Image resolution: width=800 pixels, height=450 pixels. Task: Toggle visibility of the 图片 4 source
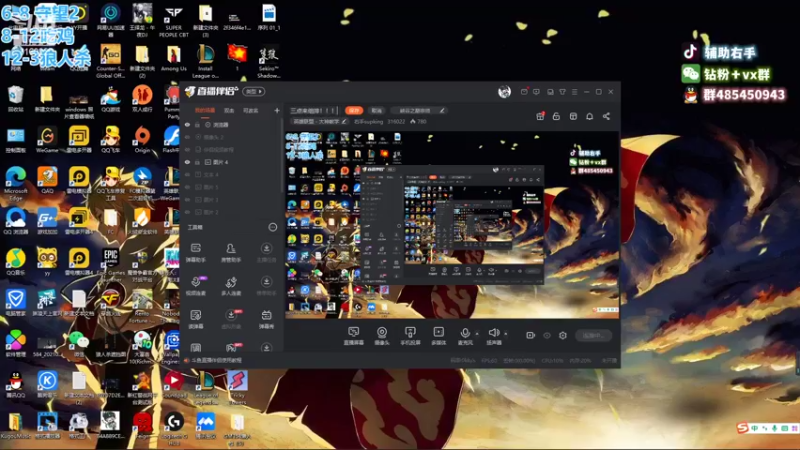point(187,162)
